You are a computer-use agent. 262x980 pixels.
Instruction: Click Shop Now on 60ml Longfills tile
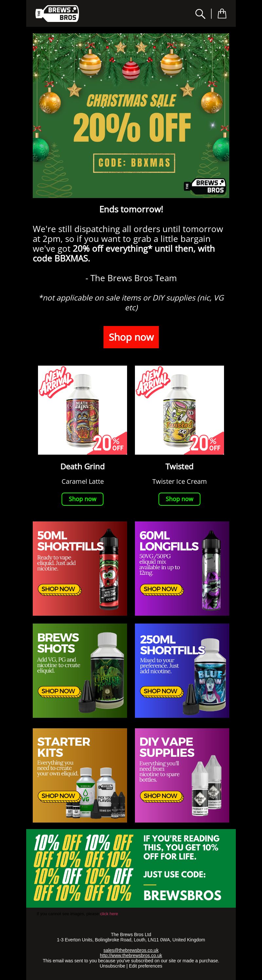(x=161, y=589)
